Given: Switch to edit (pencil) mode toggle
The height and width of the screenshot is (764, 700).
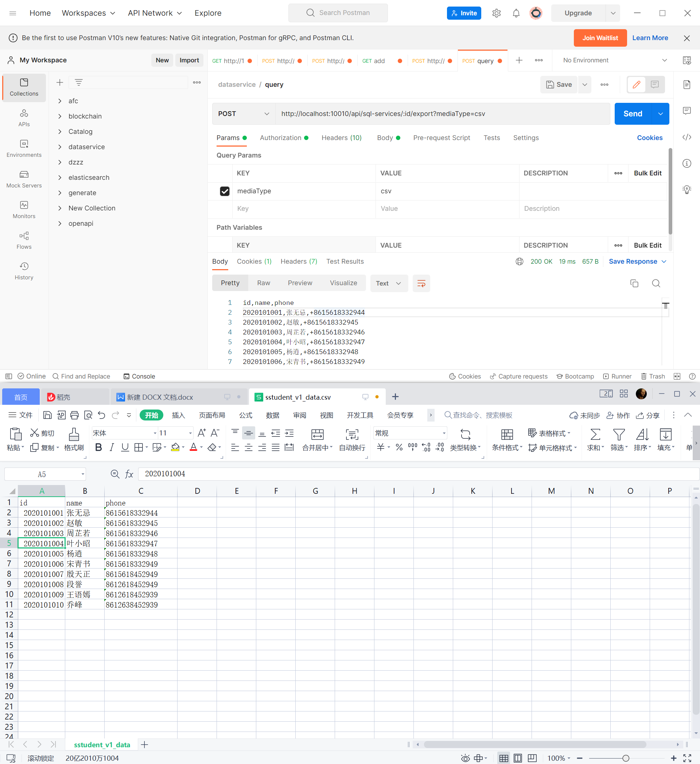Looking at the screenshot, I should 636,85.
